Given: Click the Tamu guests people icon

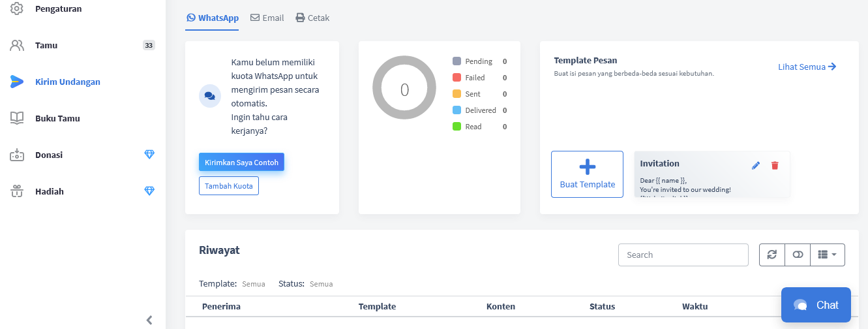Looking at the screenshot, I should (17, 46).
